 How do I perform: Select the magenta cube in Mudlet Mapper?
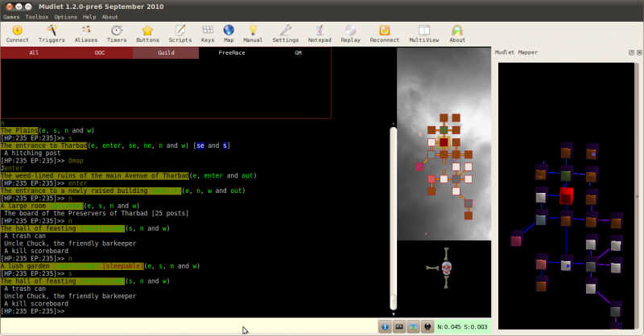coord(516,240)
